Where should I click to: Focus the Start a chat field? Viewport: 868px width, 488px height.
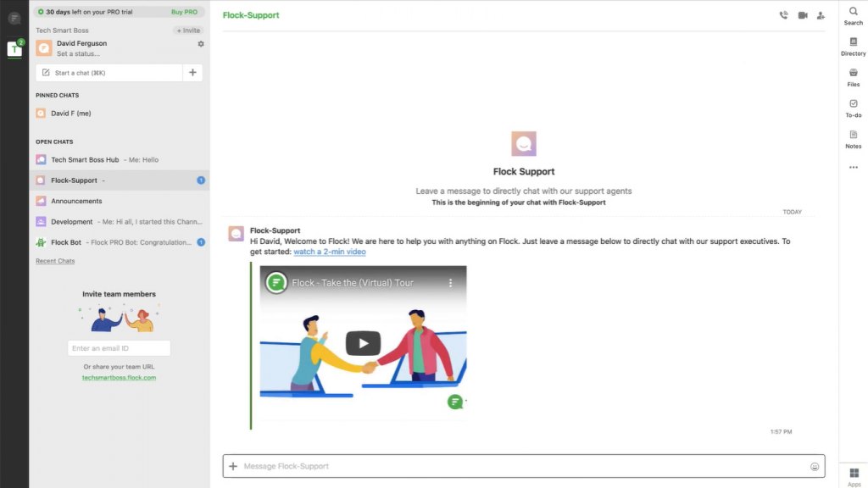coord(109,73)
